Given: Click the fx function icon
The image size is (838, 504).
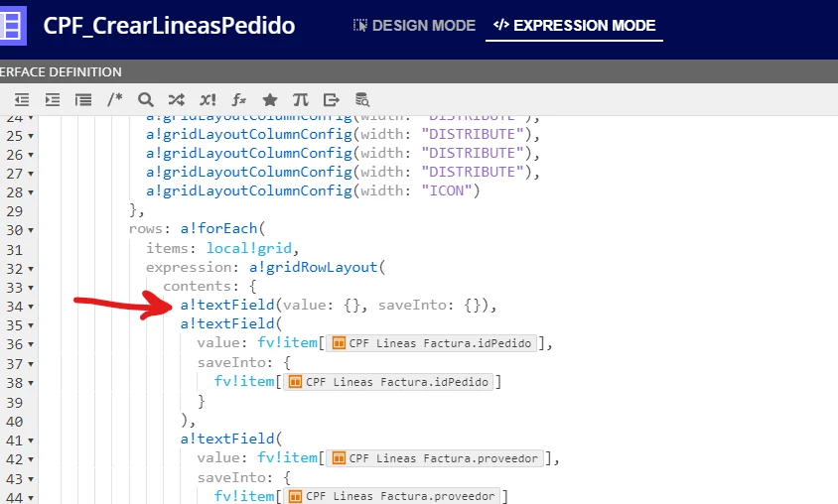Looking at the screenshot, I should pos(238,100).
